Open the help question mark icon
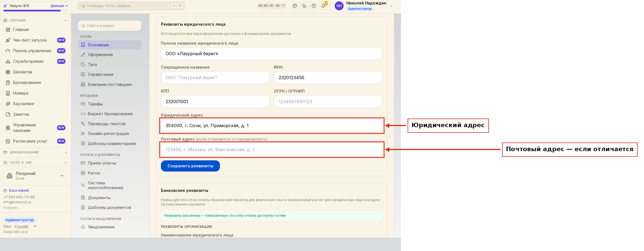The width and height of the screenshot is (644, 251). [x=314, y=6]
